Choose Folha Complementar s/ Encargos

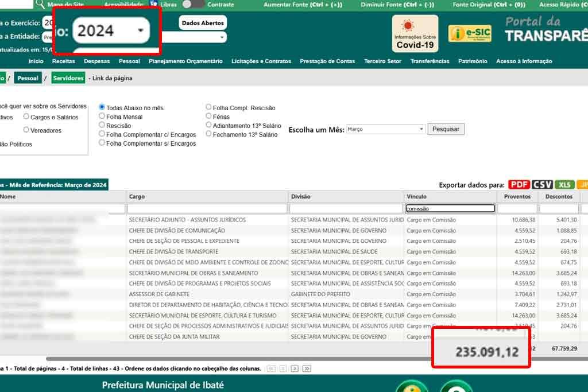[x=102, y=143]
